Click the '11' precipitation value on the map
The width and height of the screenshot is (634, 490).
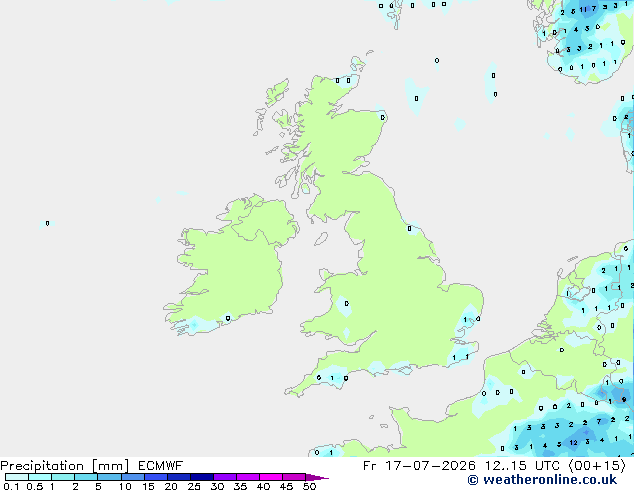[583, 10]
